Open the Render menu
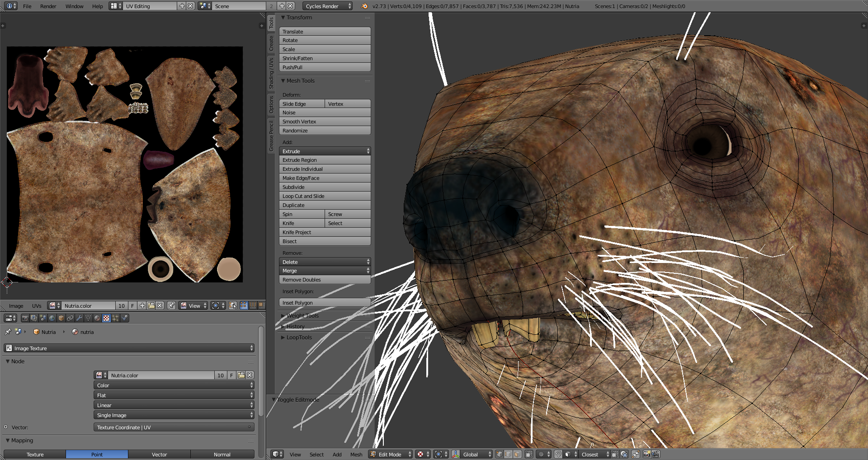868x460 pixels. coord(48,6)
